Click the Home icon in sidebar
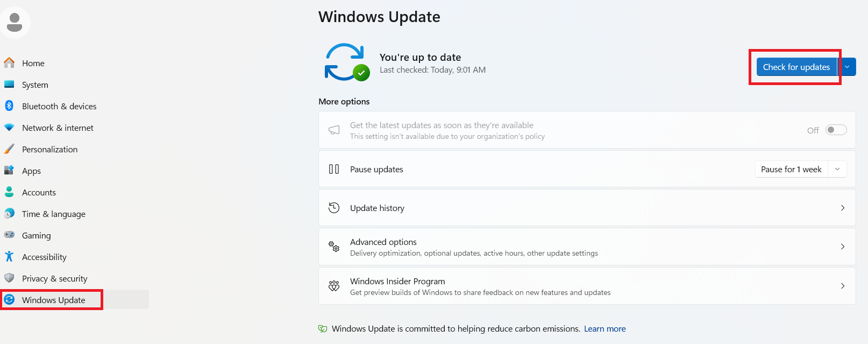This screenshot has width=868, height=344. click(x=9, y=63)
